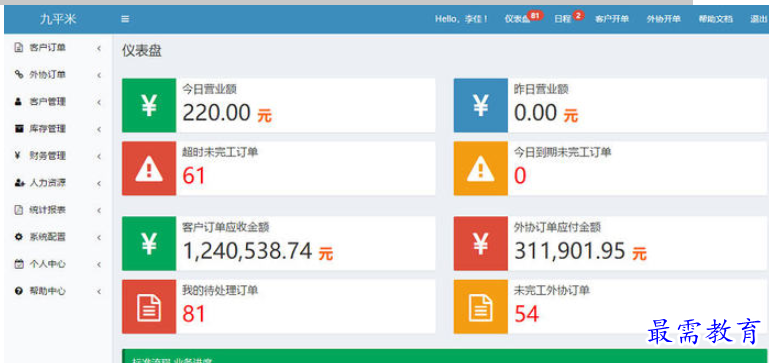769x363 pixels.
Task: Select 个人中心 menu label in sidebar
Action: click(48, 264)
